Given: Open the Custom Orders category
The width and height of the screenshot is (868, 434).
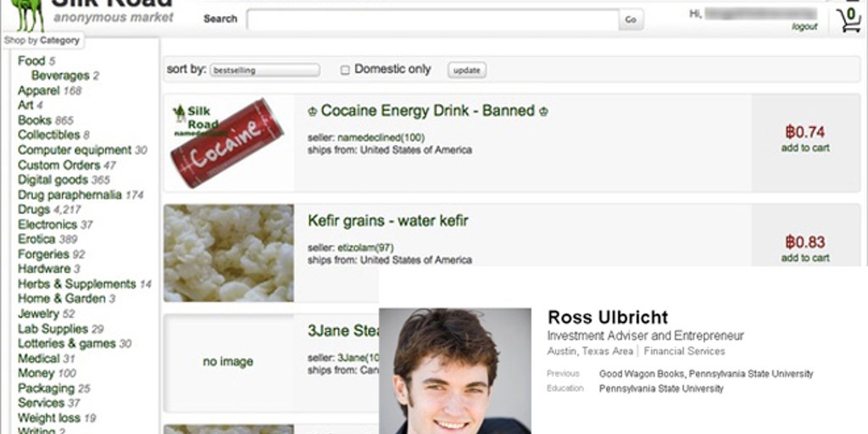Looking at the screenshot, I should pyautogui.click(x=59, y=165).
